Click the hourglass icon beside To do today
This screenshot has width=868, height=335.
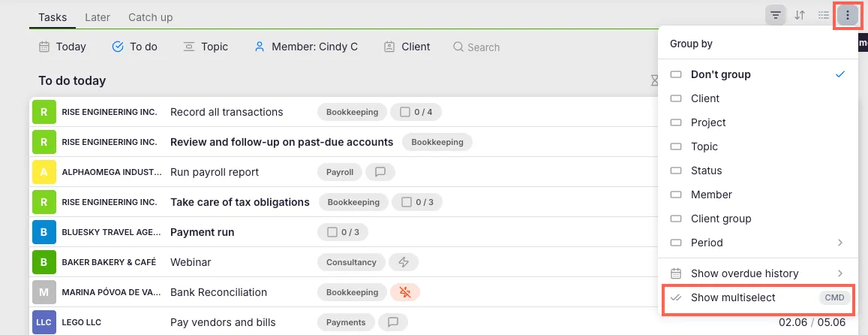coord(653,81)
